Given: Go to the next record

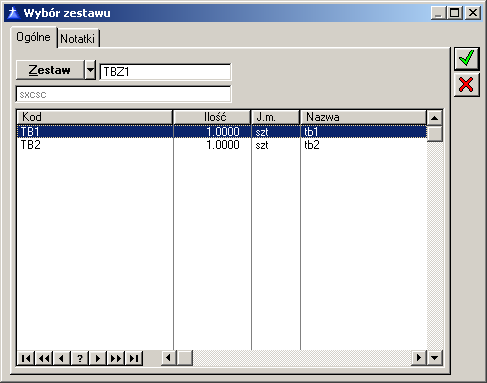Looking at the screenshot, I should pyautogui.click(x=98, y=358).
